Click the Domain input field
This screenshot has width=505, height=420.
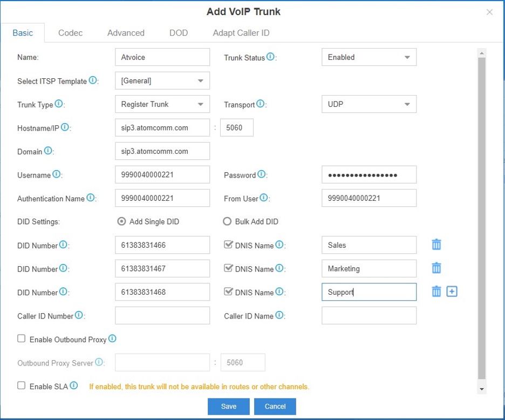pyautogui.click(x=162, y=151)
